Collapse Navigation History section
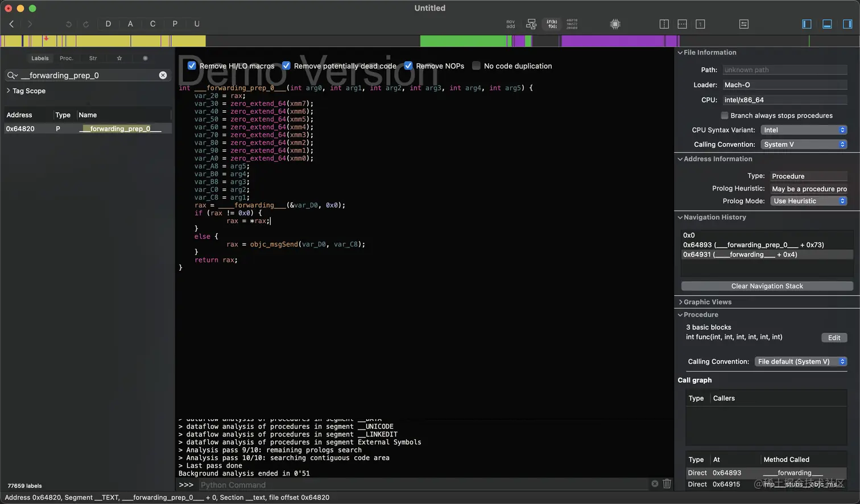Image resolution: width=860 pixels, height=504 pixels. (x=680, y=217)
